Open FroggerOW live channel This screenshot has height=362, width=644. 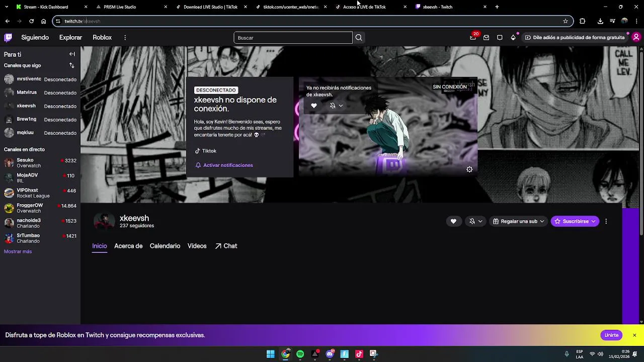pyautogui.click(x=40, y=208)
